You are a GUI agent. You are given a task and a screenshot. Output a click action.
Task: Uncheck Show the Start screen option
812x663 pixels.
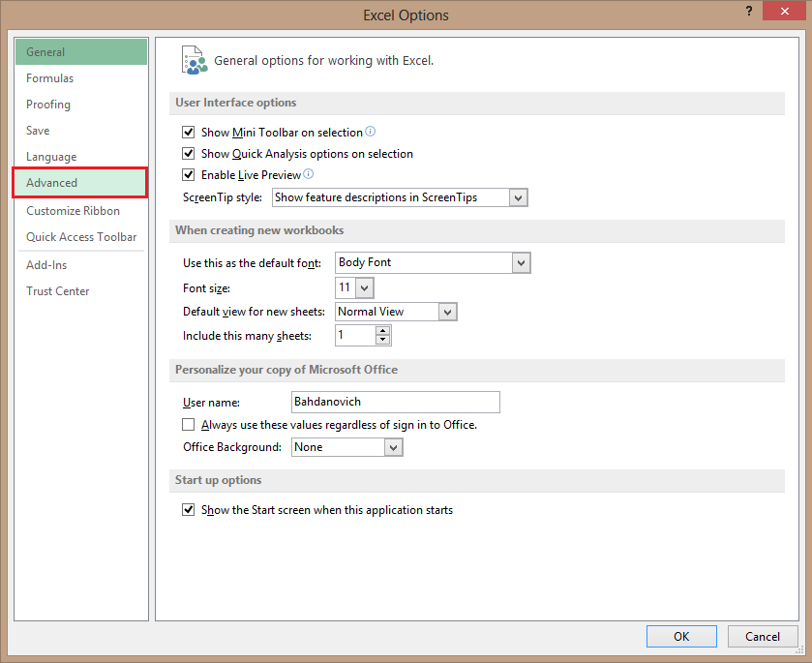pyautogui.click(x=188, y=509)
